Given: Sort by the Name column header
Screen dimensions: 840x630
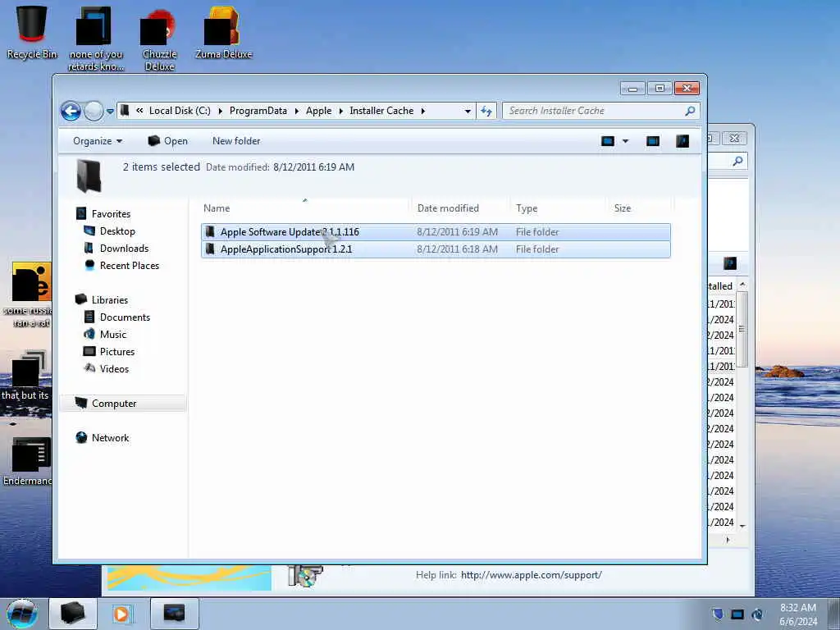Looking at the screenshot, I should [304, 208].
